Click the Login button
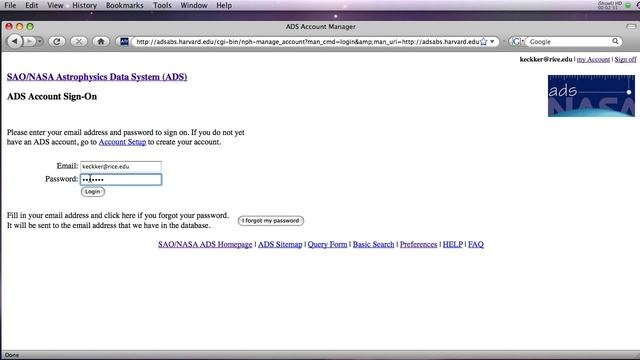640x360 pixels. (x=93, y=192)
